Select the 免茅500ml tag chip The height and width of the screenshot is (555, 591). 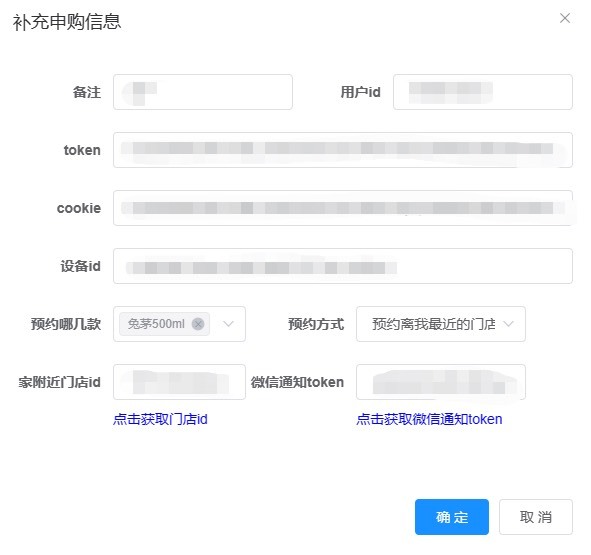coord(164,324)
